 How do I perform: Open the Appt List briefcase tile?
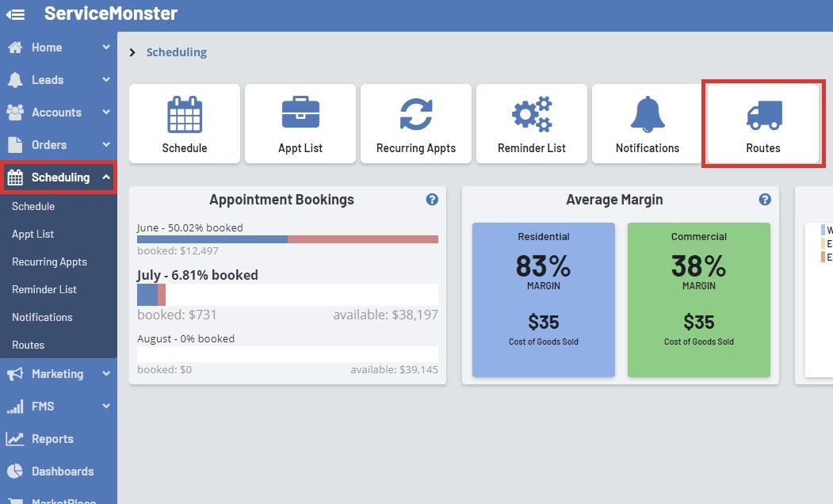pyautogui.click(x=300, y=124)
